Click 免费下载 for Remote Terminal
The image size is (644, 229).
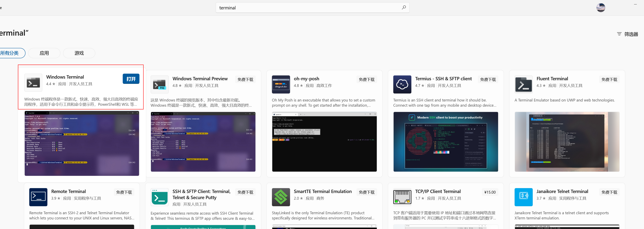(x=124, y=192)
